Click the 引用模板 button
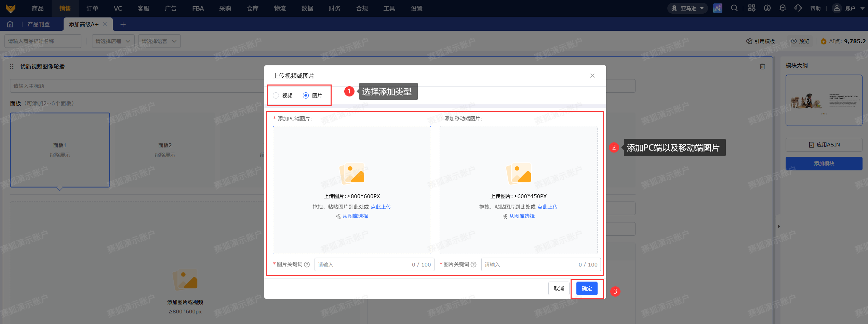 [760, 41]
